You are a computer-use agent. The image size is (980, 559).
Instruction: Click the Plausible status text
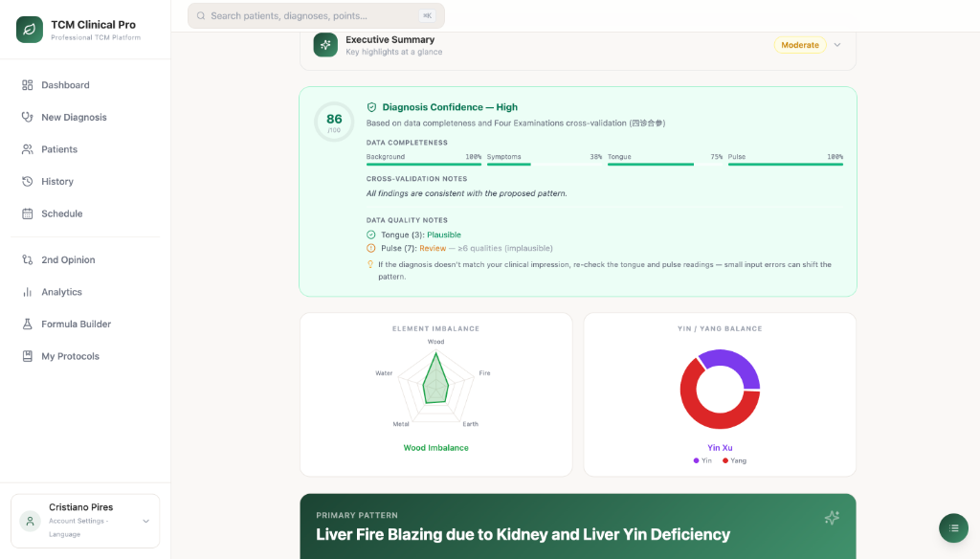444,235
